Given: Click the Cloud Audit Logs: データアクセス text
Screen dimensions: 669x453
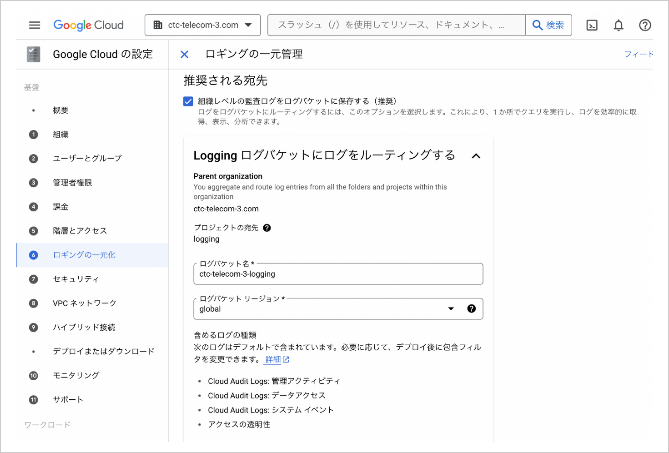Looking at the screenshot, I should pos(267,395).
